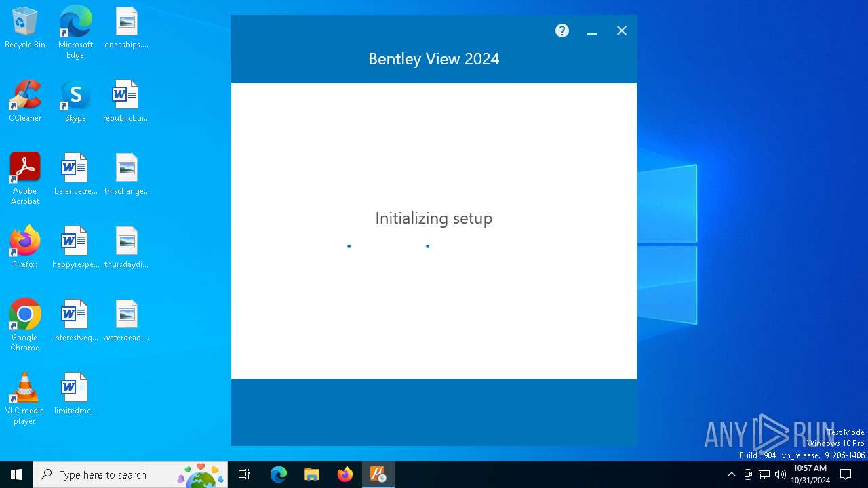Open Task View from taskbar
Screen dimensions: 868x488
[244, 474]
